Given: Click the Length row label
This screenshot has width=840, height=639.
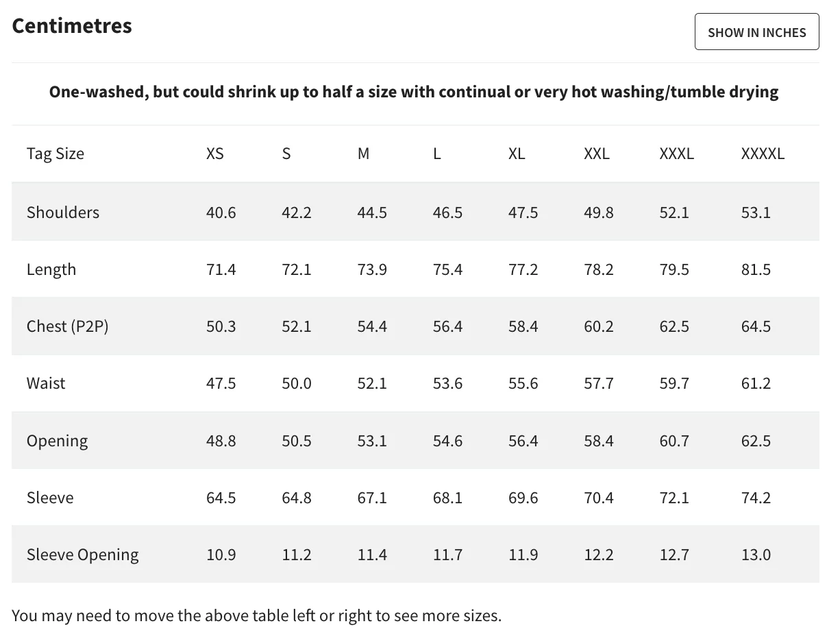Looking at the screenshot, I should tap(51, 269).
